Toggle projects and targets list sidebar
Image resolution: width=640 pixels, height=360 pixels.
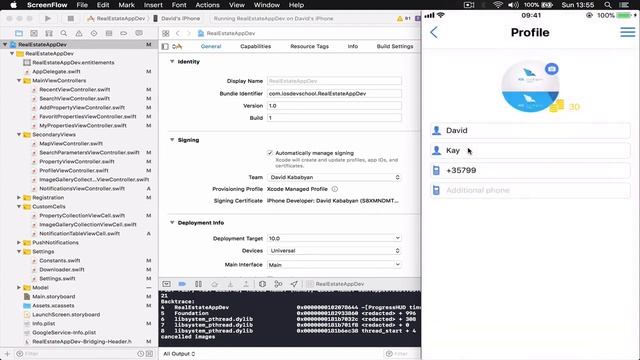(x=165, y=47)
